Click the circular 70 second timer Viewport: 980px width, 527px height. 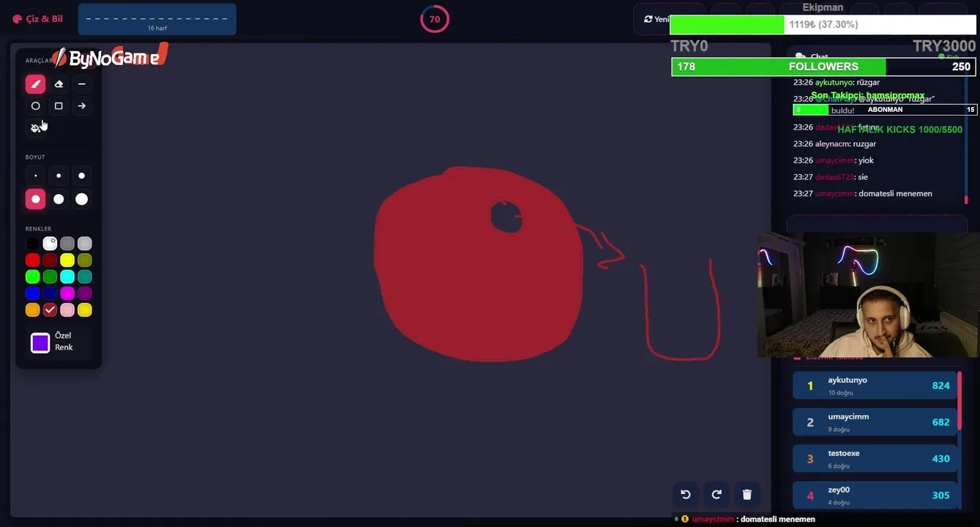[435, 19]
